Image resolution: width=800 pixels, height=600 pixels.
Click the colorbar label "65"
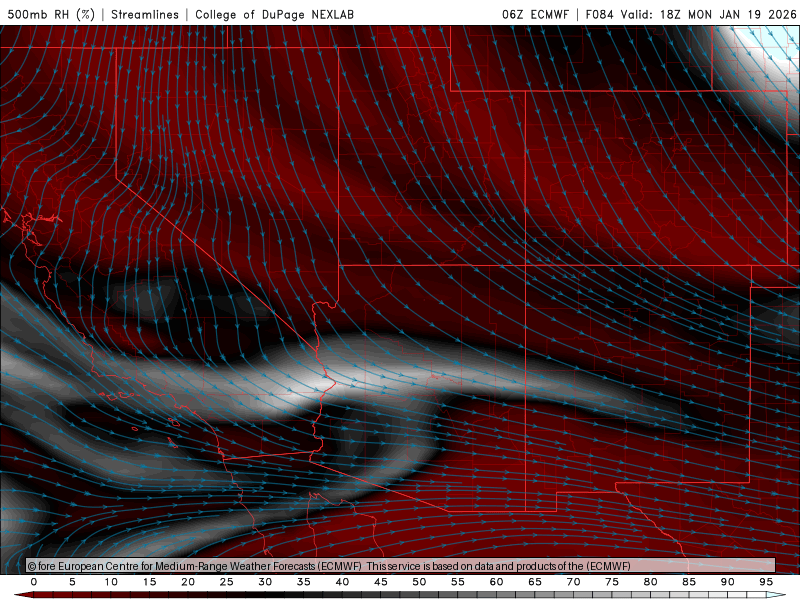click(x=535, y=582)
